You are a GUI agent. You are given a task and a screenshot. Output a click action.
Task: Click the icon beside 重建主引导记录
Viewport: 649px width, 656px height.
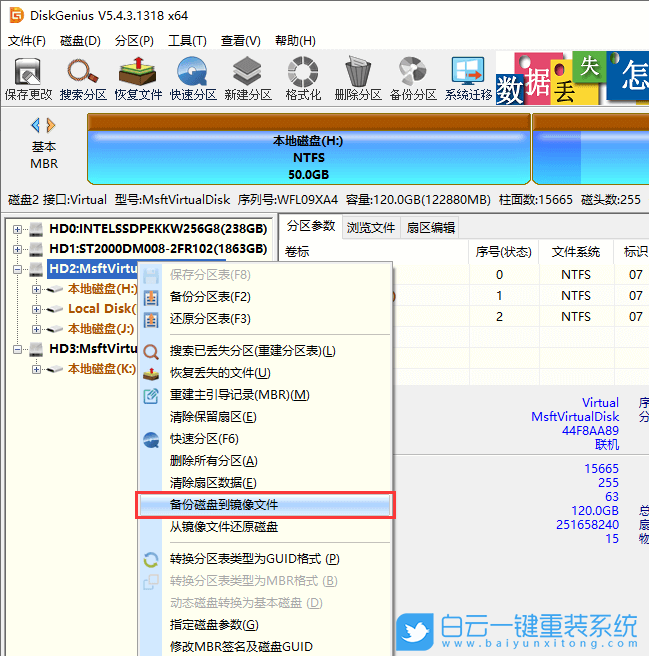click(x=151, y=396)
